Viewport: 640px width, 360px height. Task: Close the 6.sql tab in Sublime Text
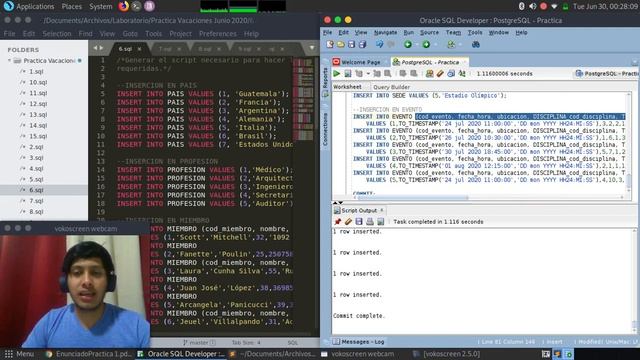click(x=140, y=49)
